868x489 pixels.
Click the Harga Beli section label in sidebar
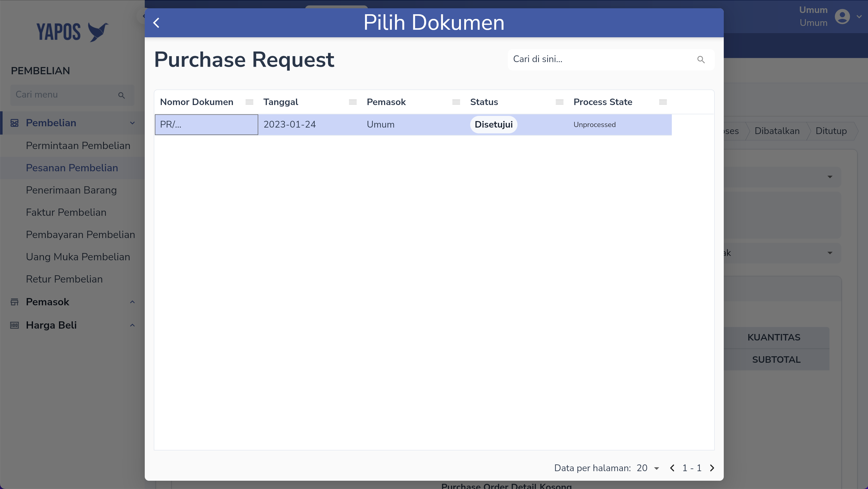[x=51, y=325]
